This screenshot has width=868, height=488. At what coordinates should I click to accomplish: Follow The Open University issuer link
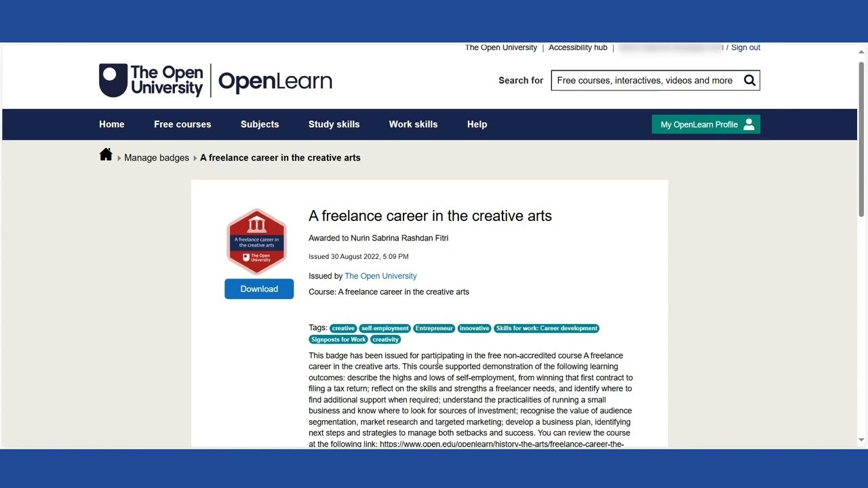coord(380,276)
